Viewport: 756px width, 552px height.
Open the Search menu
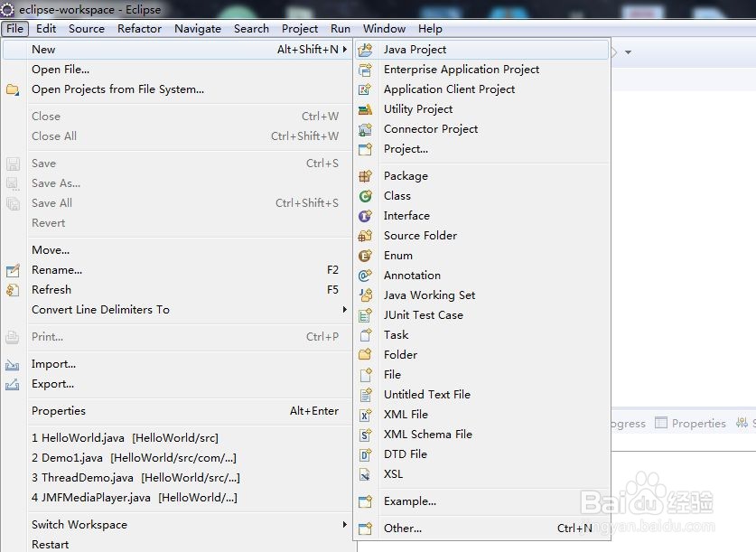pos(252,28)
